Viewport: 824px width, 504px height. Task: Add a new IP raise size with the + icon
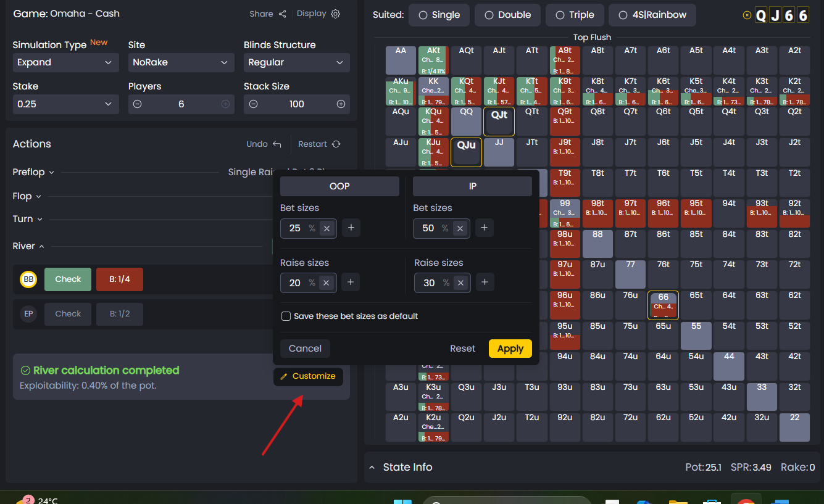(x=484, y=283)
